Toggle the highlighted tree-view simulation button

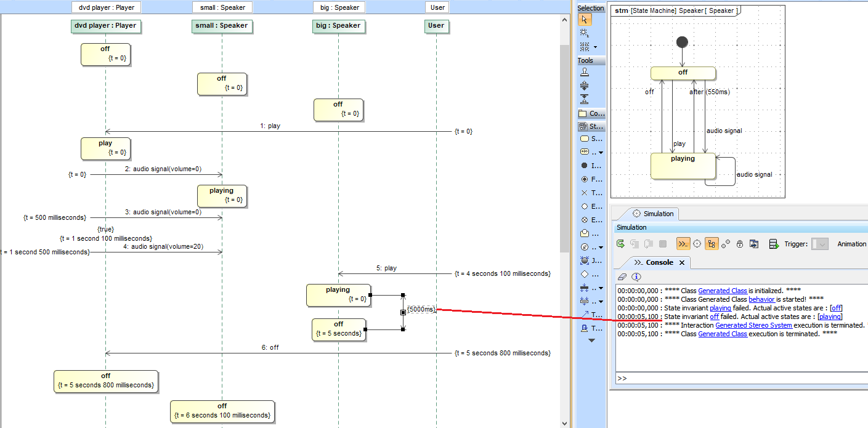coord(712,244)
